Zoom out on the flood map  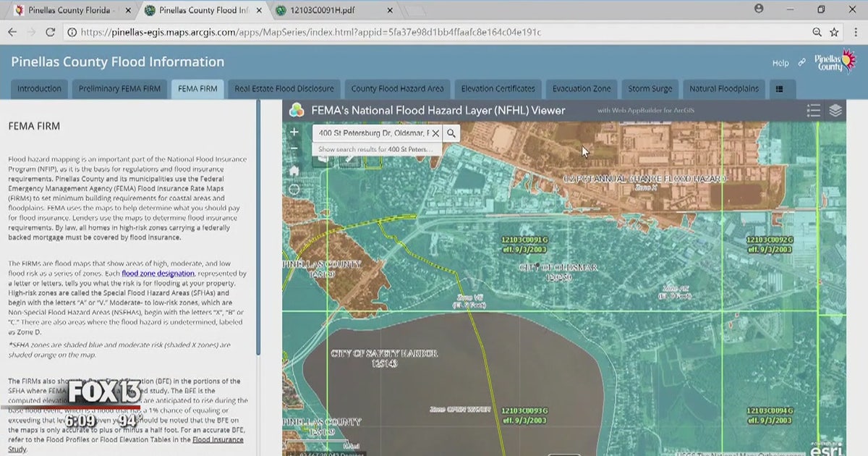pos(294,148)
